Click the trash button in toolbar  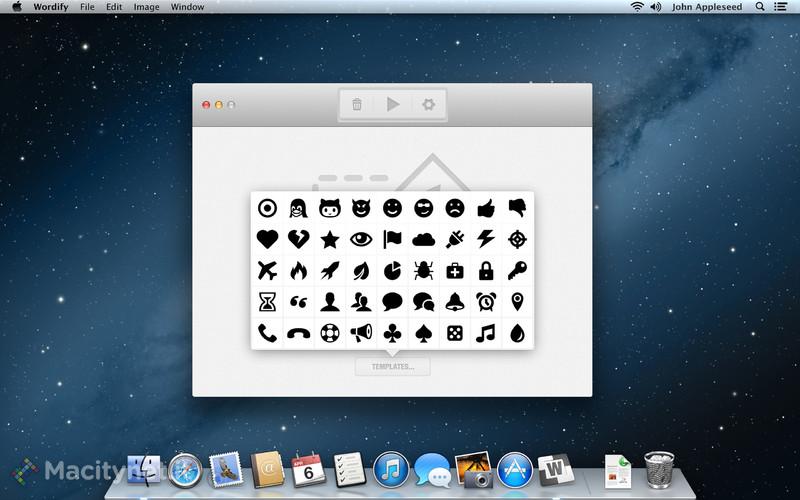(x=357, y=104)
